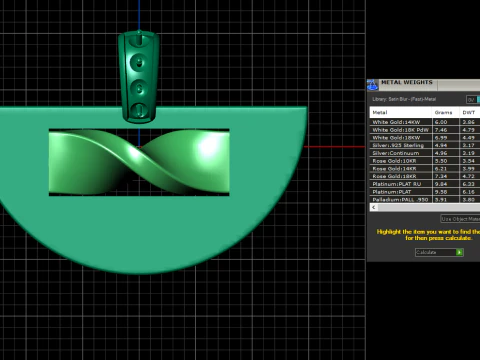The image size is (480, 360).
Task: Click the DWT value for Platinum:PLAT
Action: click(468, 192)
